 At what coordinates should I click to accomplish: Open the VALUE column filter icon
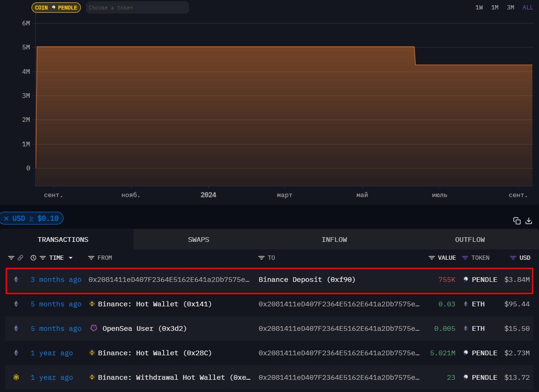point(432,257)
